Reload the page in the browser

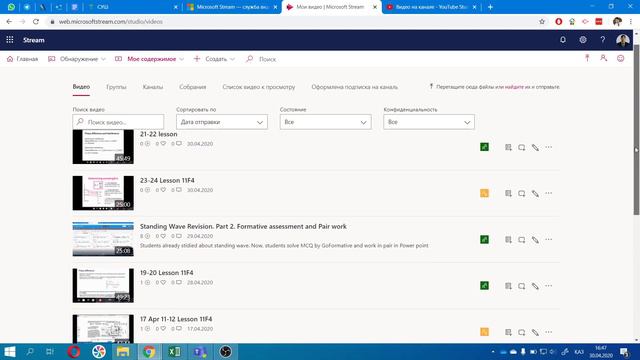[x=36, y=22]
